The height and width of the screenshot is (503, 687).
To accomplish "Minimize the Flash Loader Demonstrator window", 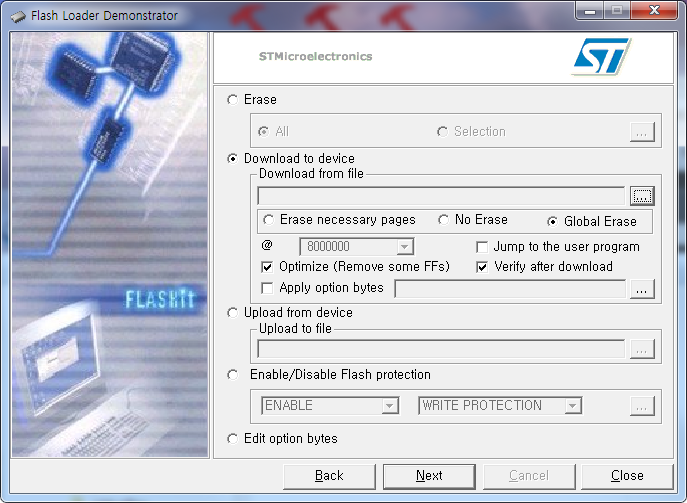I will [590, 11].
